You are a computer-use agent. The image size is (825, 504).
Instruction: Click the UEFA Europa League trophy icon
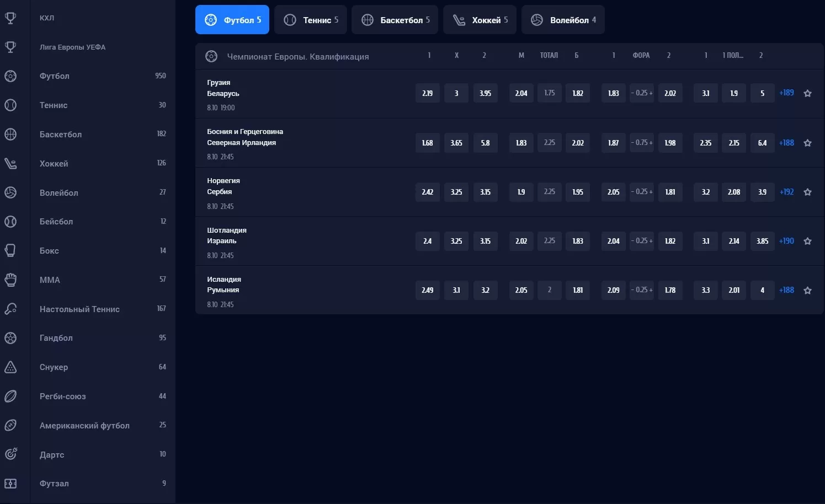10,47
